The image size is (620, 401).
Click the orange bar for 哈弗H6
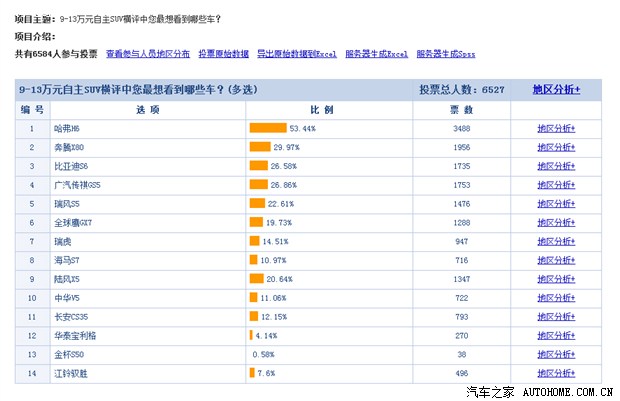coord(268,128)
